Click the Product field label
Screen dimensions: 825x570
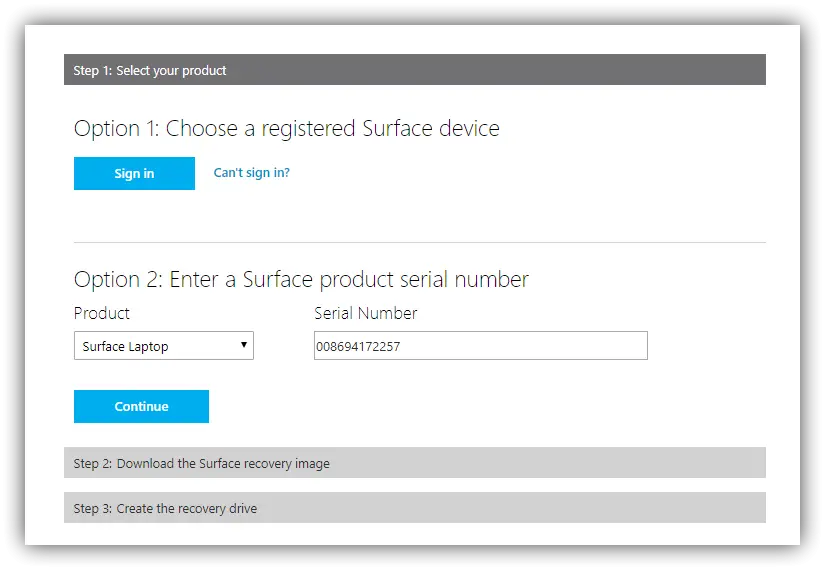pyautogui.click(x=102, y=313)
